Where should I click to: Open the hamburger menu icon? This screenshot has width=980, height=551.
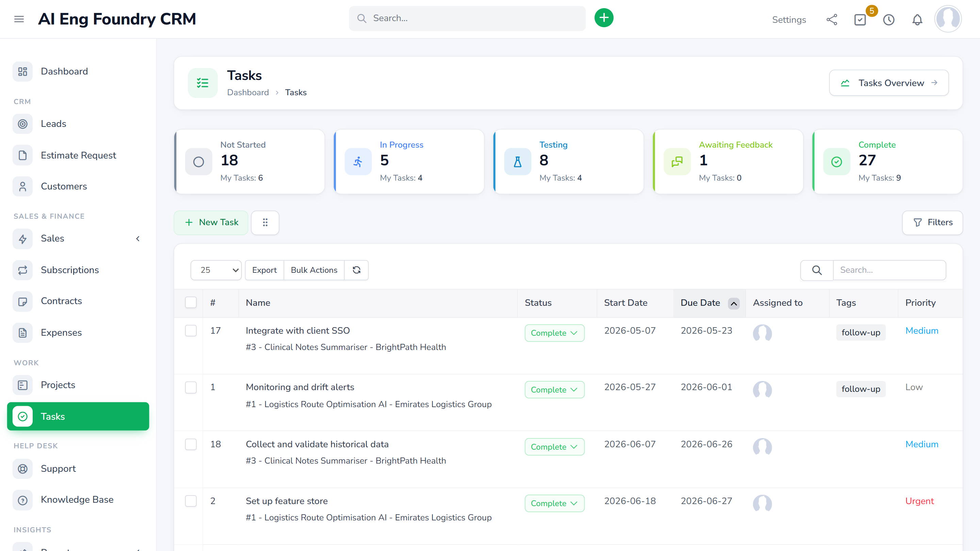click(x=19, y=19)
